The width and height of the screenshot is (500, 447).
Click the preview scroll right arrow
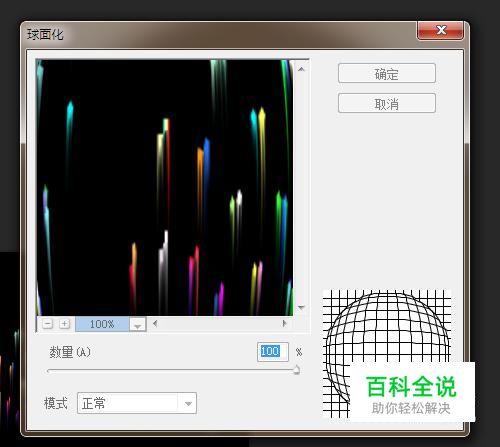pyautogui.click(x=284, y=323)
